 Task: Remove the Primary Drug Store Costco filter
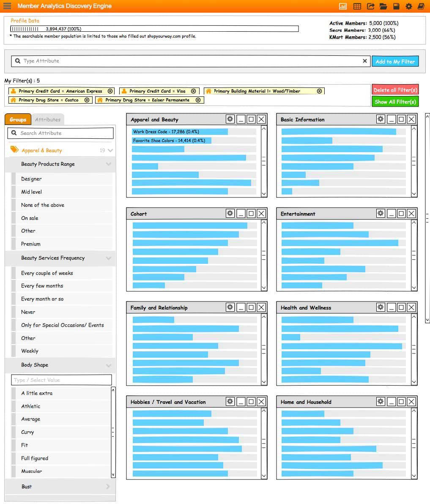[87, 100]
